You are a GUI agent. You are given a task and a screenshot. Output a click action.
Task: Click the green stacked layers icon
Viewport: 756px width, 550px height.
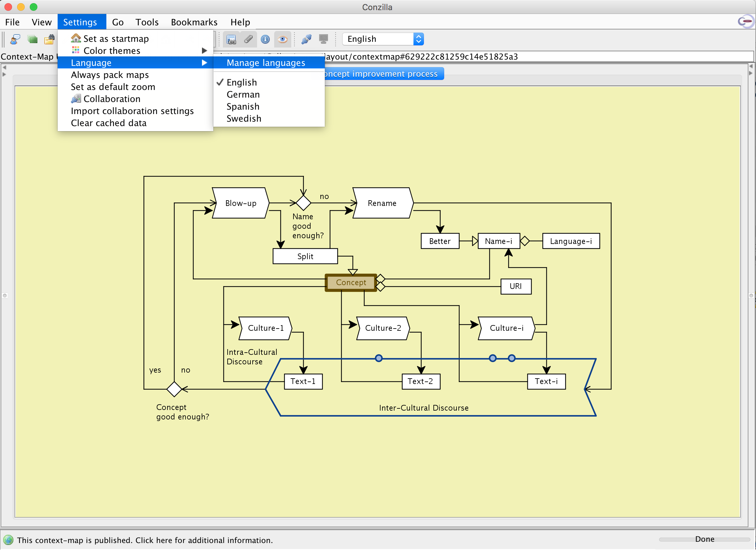click(x=32, y=39)
